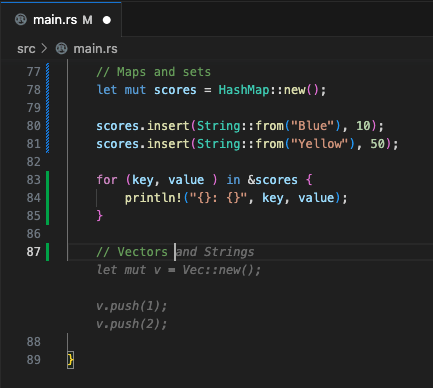Click the green change marker beside line 87
The width and height of the screenshot is (433, 388).
pyautogui.click(x=48, y=252)
